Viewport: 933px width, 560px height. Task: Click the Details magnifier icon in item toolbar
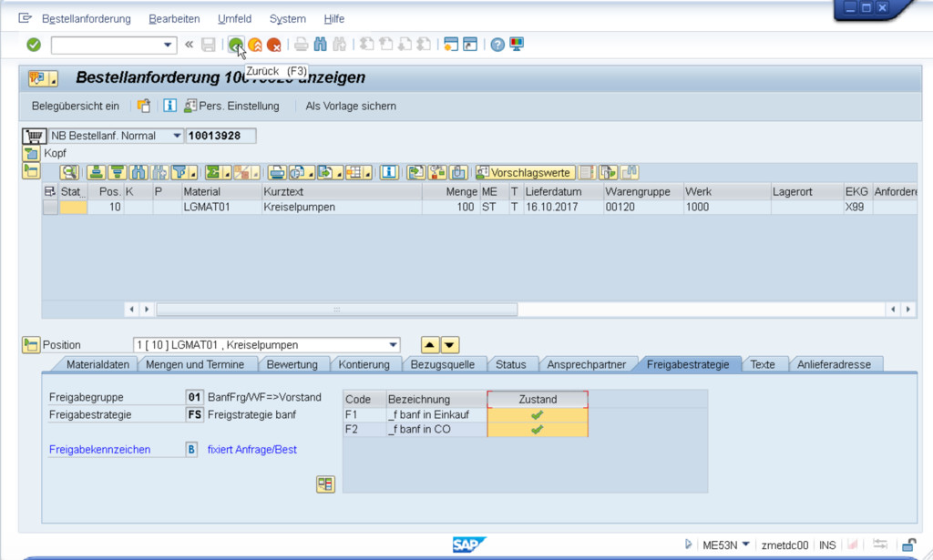point(69,172)
